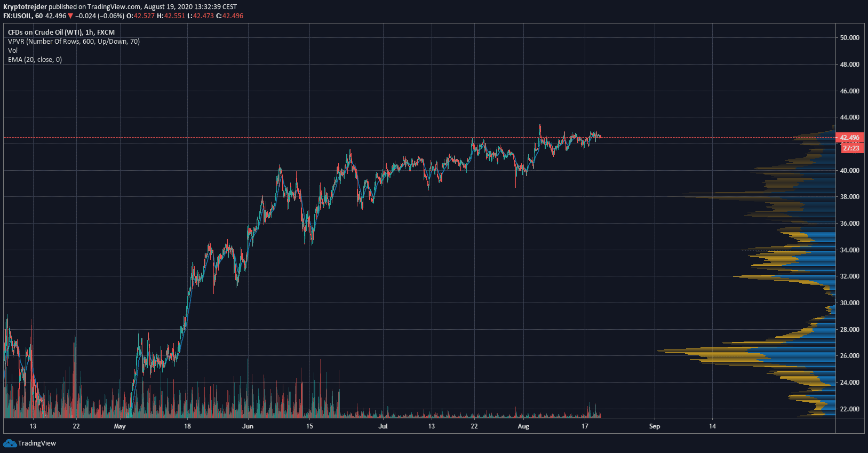Click the red down-triangle price change icon
The width and height of the screenshot is (868, 453).
pyautogui.click(x=70, y=16)
